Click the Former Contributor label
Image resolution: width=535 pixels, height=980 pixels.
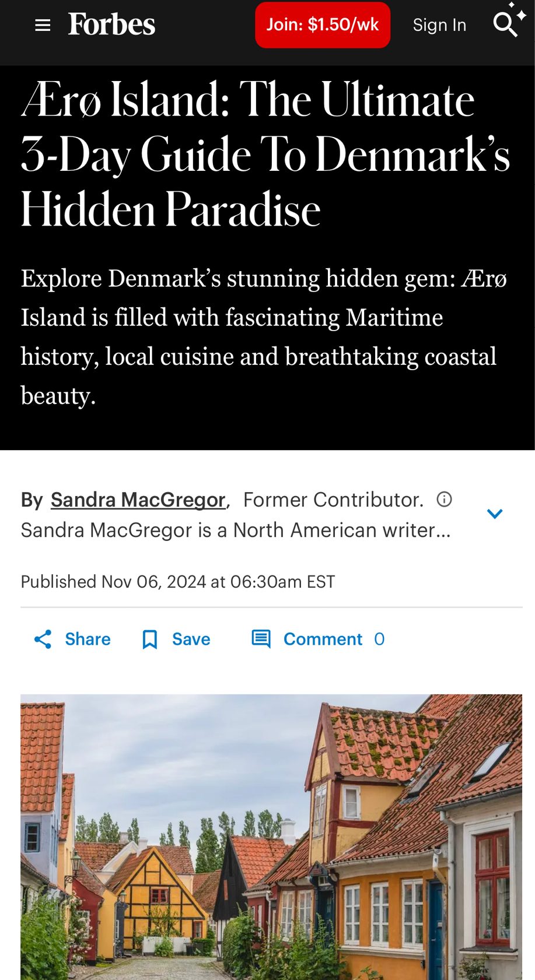[333, 500]
